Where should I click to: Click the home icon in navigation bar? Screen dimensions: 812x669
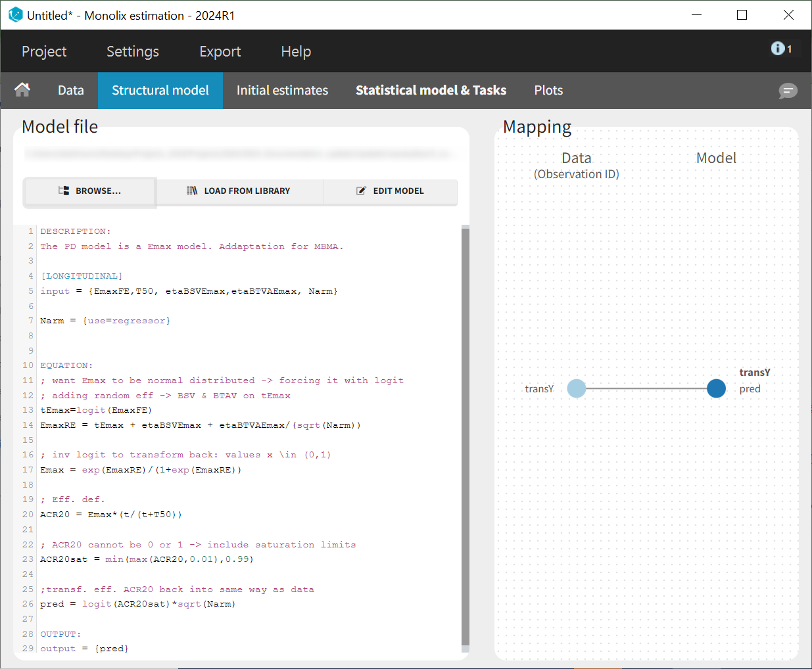(22, 90)
